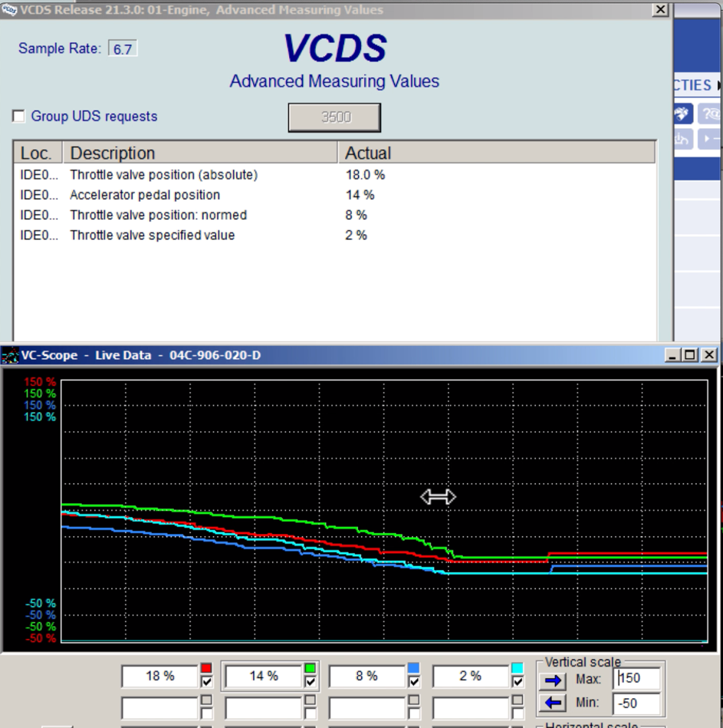Click the empty value field below 18 %
This screenshot has height=728, width=723.
click(160, 709)
